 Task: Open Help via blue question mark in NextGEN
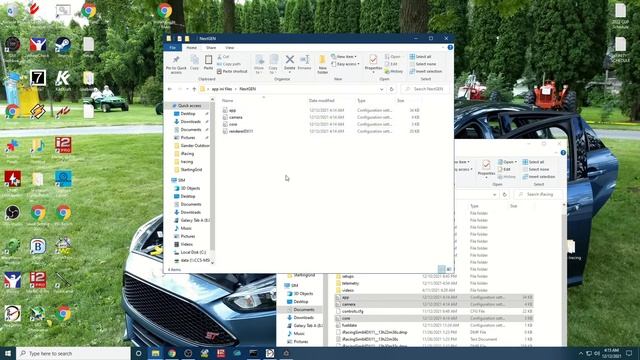450,48
